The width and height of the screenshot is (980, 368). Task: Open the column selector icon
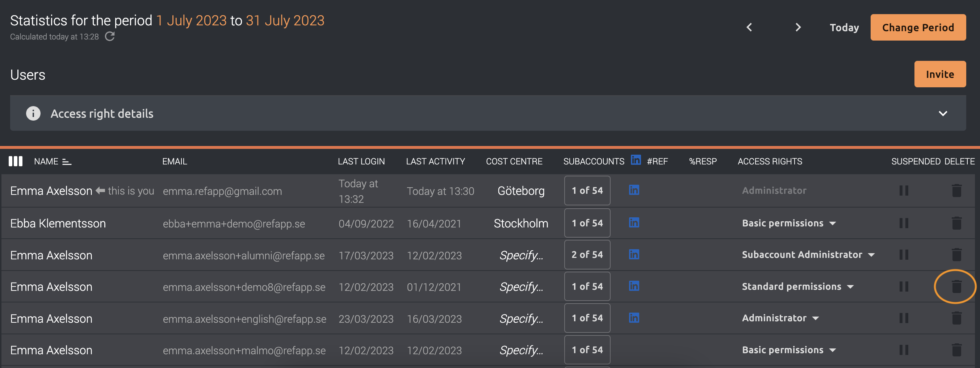[x=16, y=161]
